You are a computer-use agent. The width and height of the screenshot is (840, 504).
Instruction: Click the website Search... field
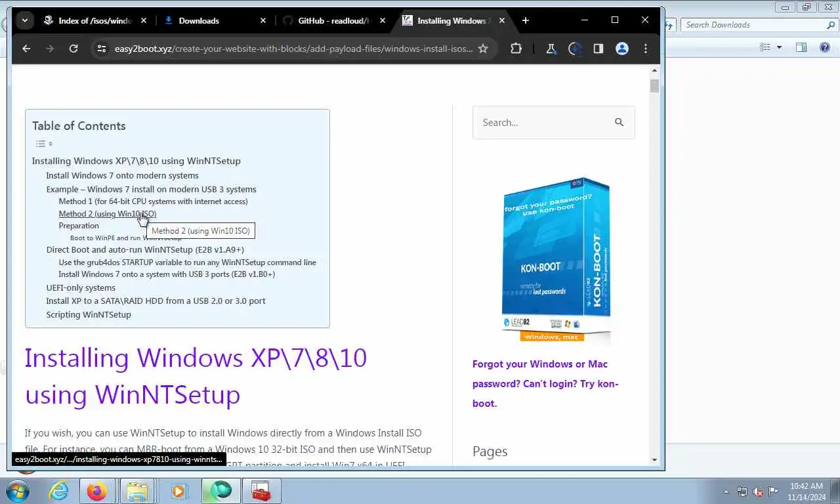coord(540,122)
